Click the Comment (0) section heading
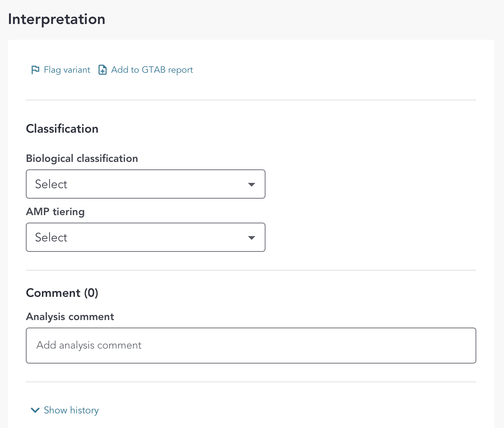504x428 pixels. [62, 293]
